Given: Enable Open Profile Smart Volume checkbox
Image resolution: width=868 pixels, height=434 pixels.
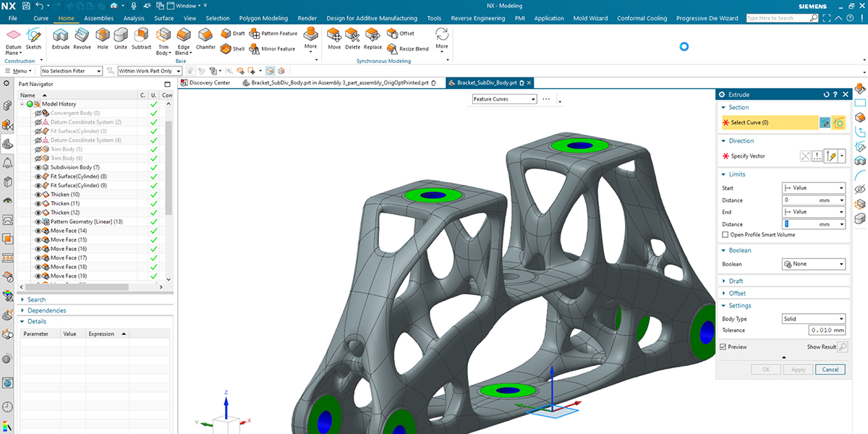Looking at the screenshot, I should tap(726, 235).
